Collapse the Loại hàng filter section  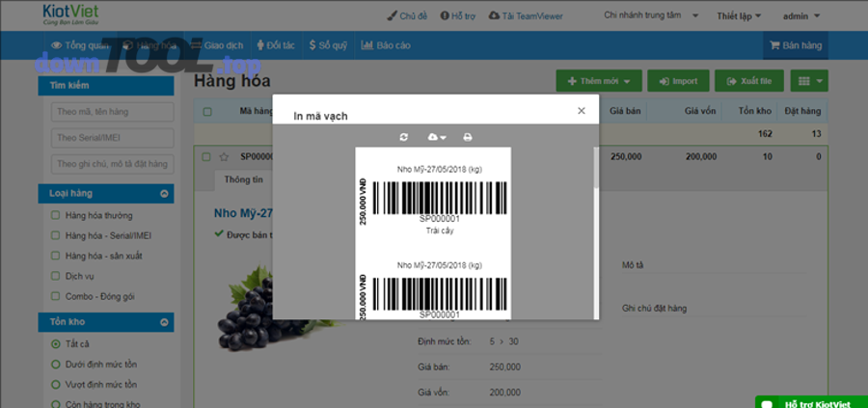click(x=164, y=194)
